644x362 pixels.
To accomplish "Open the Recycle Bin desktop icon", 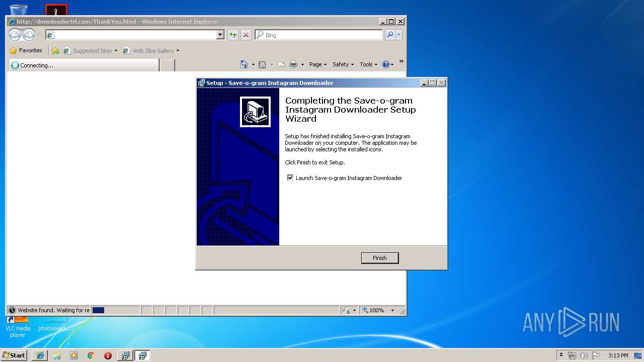I will tap(19, 10).
